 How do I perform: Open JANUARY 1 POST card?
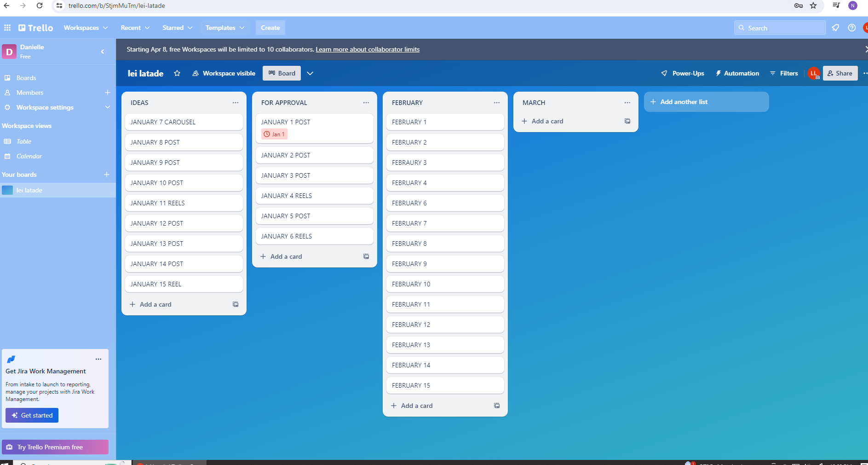315,128
